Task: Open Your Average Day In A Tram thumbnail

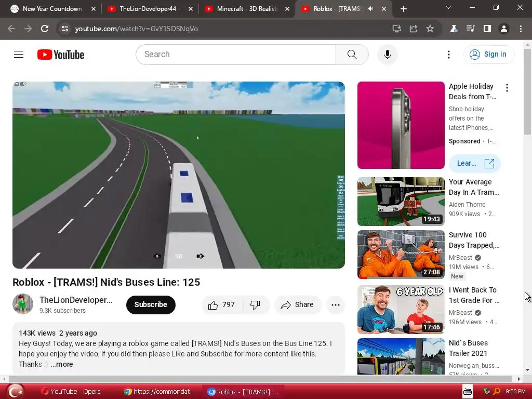Action: pos(401,202)
